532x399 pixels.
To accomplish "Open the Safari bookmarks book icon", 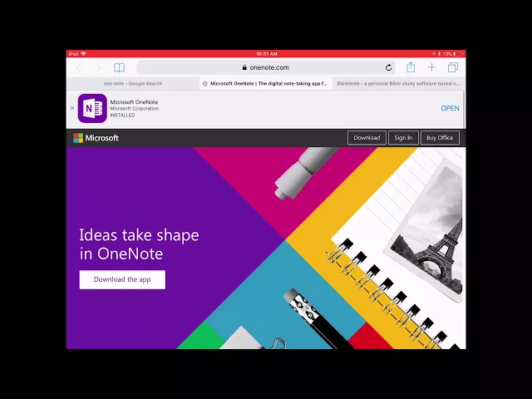I will (119, 67).
